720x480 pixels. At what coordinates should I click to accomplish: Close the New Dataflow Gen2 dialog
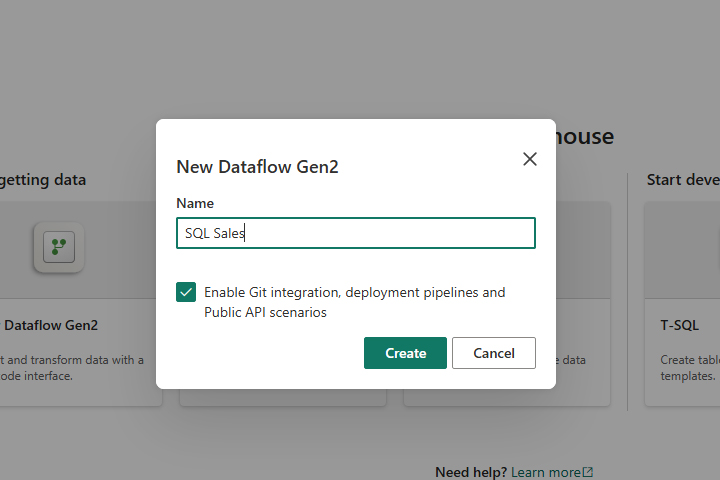tap(530, 159)
